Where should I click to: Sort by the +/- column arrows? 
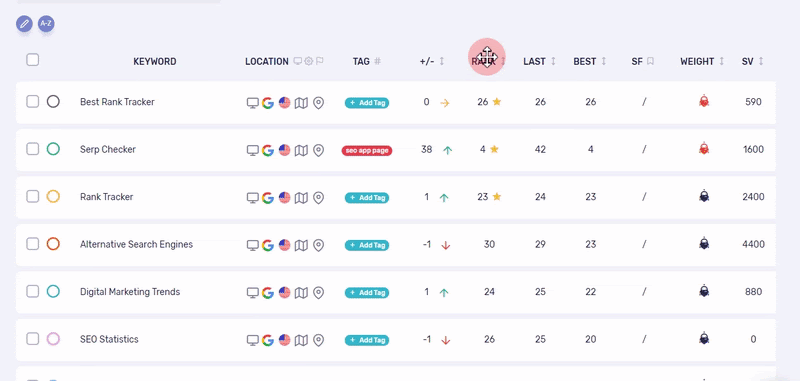coord(442,61)
